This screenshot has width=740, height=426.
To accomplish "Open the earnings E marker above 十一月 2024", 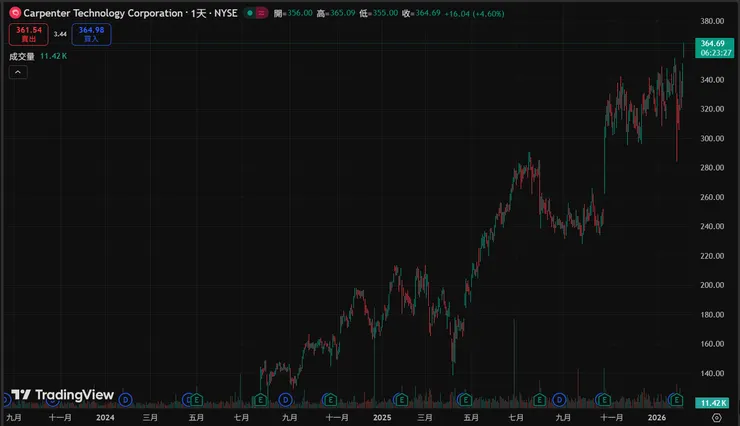I will (x=330, y=400).
